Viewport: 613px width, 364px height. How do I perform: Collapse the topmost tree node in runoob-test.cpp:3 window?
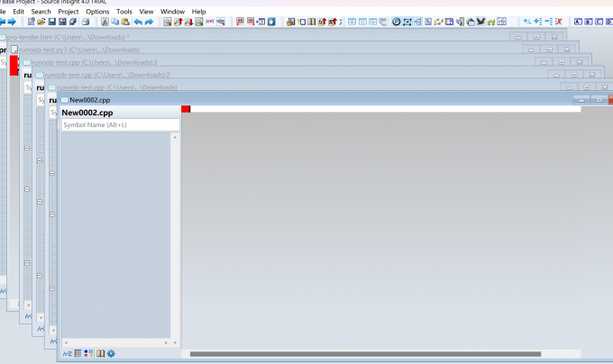click(x=27, y=148)
